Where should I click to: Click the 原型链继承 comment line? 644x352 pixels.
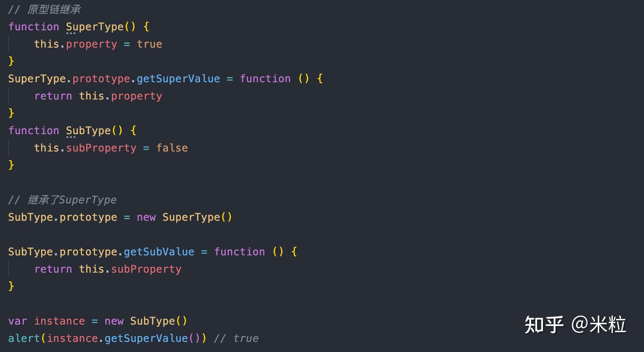point(44,10)
